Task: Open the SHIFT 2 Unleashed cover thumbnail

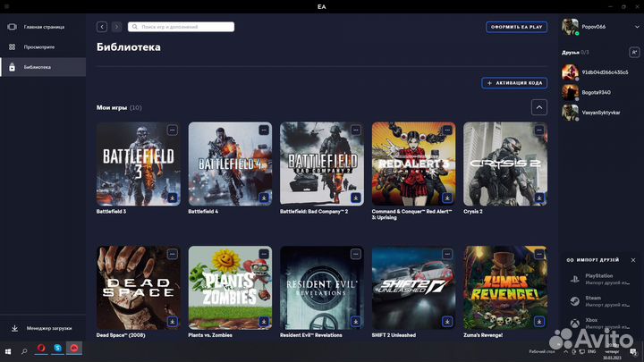Action: point(413,288)
